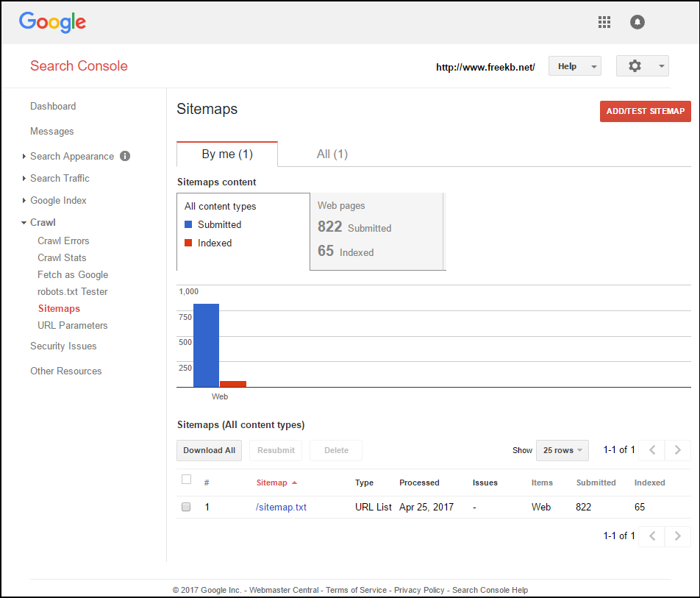
Task: Open Terms of Service footer link
Action: point(356,590)
